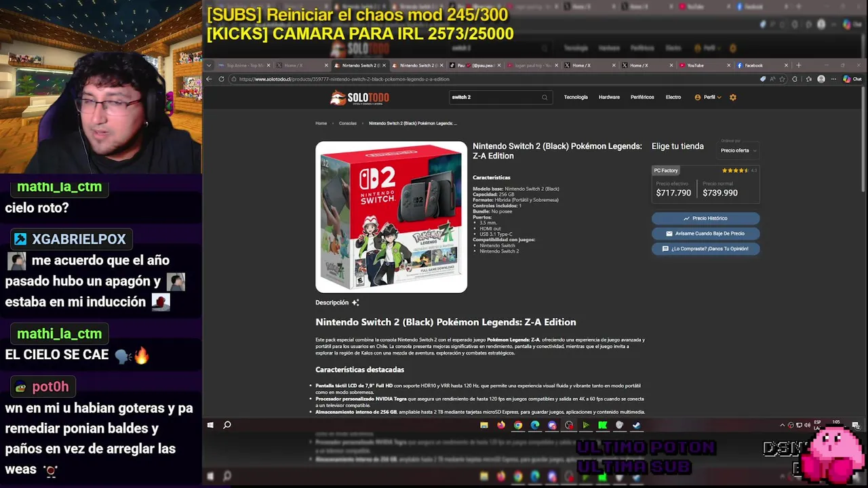Image resolution: width=868 pixels, height=488 pixels.
Task: Open Windows Start menu
Action: [x=210, y=425]
